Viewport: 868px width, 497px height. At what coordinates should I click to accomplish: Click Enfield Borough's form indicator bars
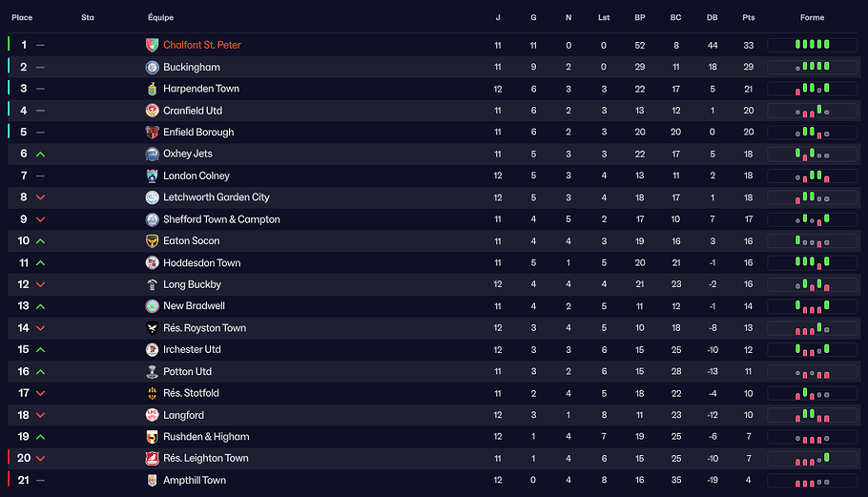click(812, 133)
